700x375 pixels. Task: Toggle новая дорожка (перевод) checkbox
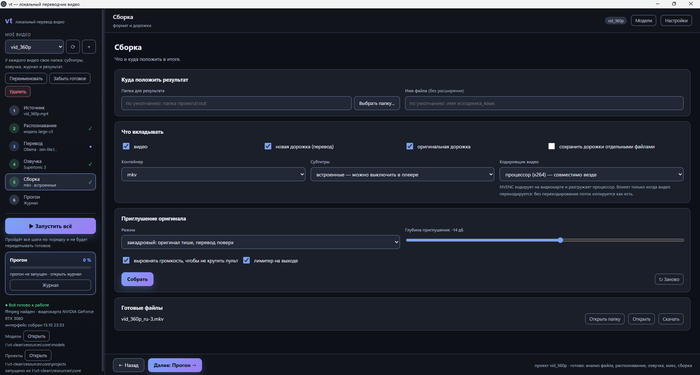click(x=268, y=146)
